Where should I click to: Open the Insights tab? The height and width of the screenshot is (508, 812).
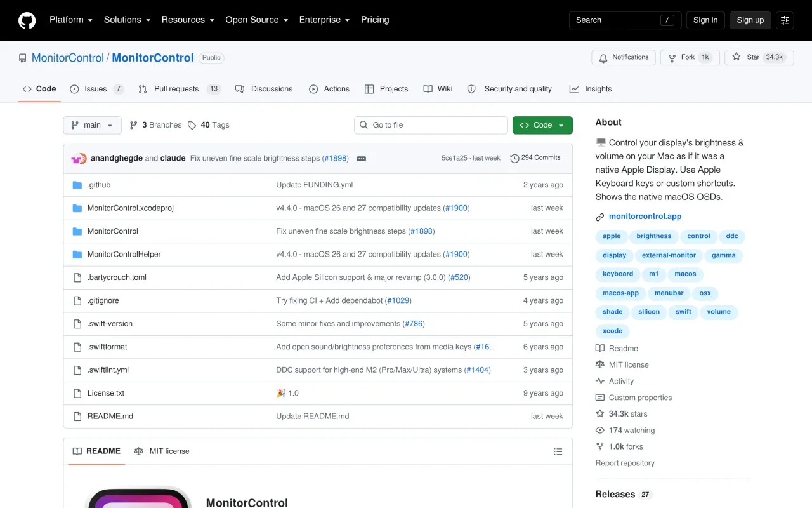pyautogui.click(x=591, y=90)
